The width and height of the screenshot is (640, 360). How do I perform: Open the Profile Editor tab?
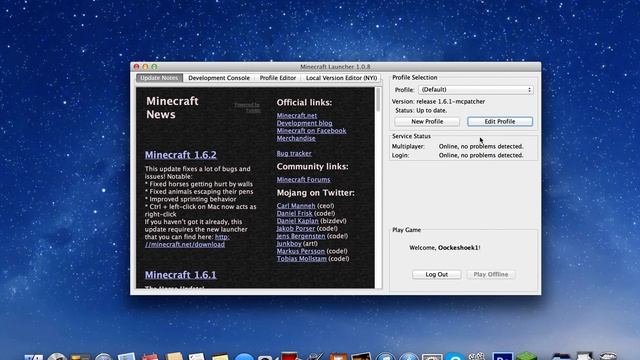point(278,78)
